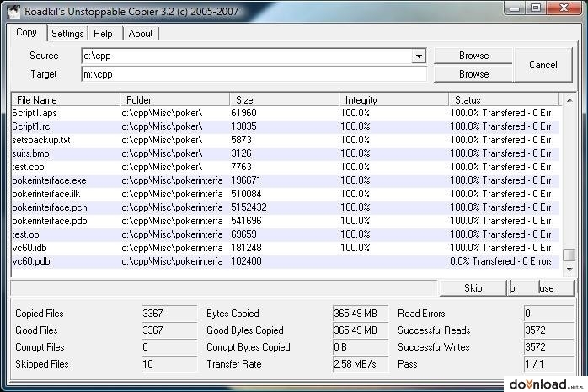
Task: Switch to the Copy tab
Action: point(26,33)
